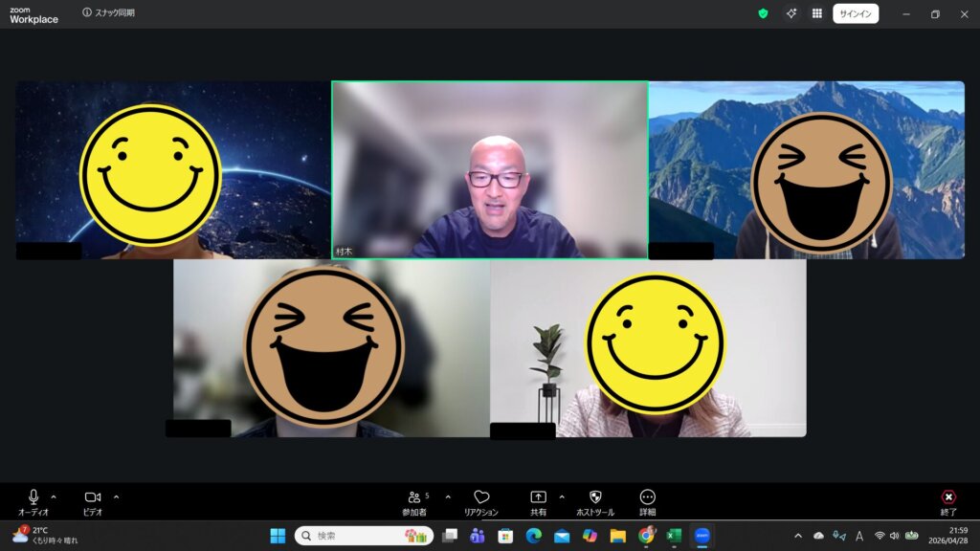
Task: Click the red 終了 end meeting button
Action: point(948,497)
